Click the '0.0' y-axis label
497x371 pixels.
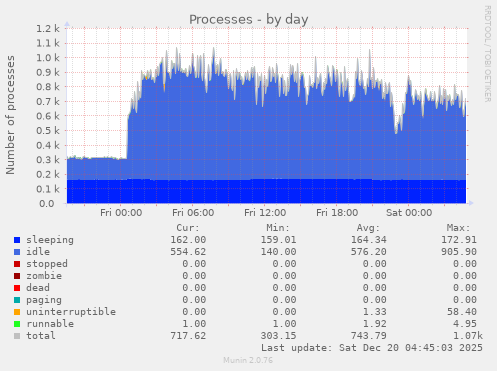[x=46, y=204]
